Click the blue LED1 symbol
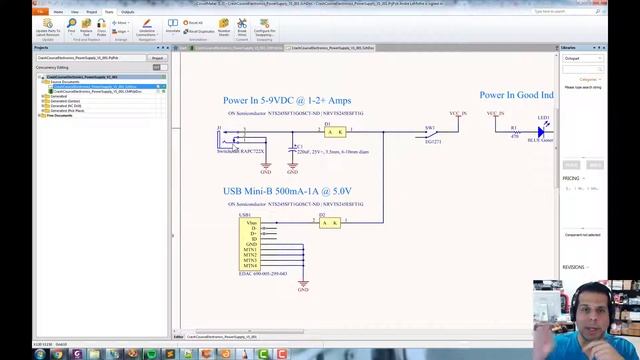640x360 pixels. click(541, 132)
